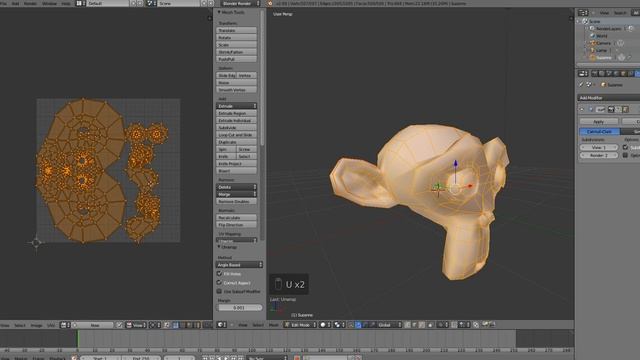This screenshot has width=640, height=360.
Task: Click the Shrink/Fatten button
Action: (x=236, y=52)
